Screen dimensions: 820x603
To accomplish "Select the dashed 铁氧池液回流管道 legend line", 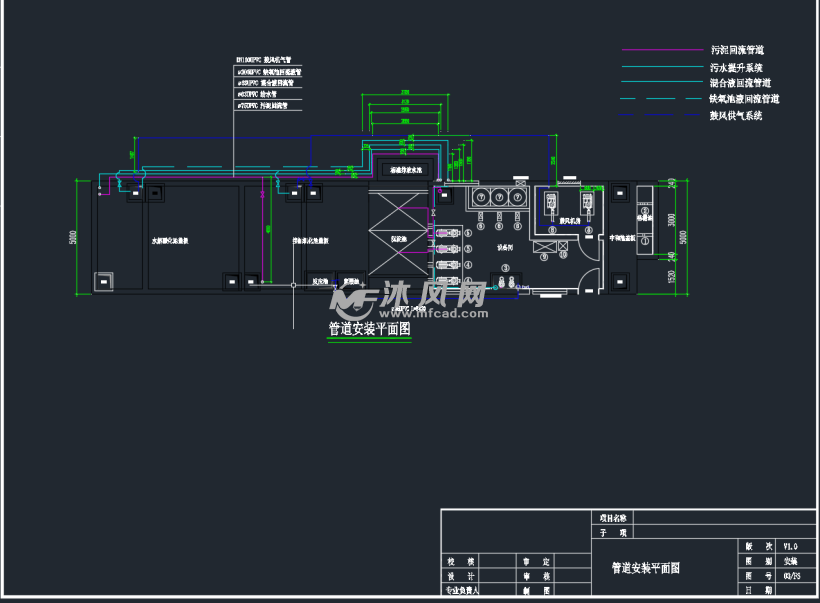I will pyautogui.click(x=662, y=99).
